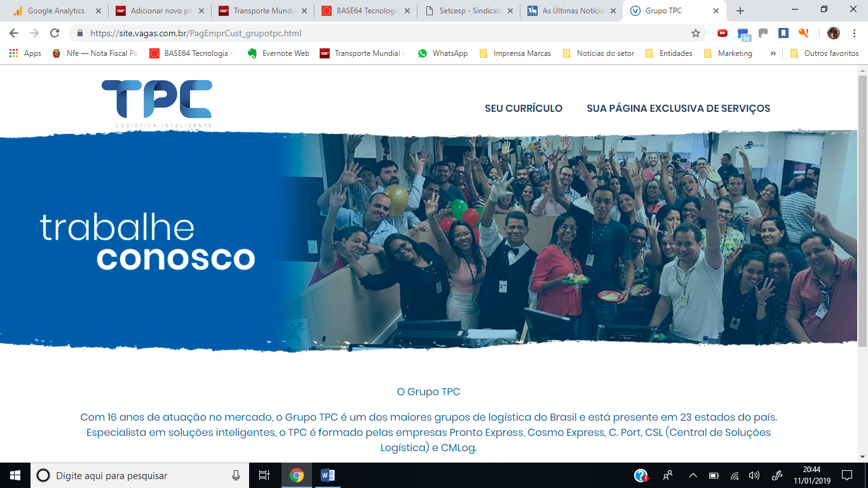
Task: Click the Windows search box
Action: point(139,475)
